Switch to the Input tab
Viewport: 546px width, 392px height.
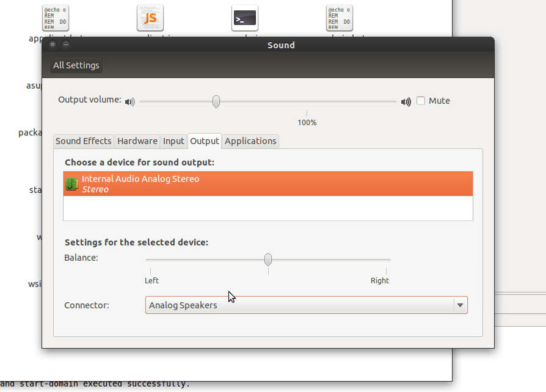coord(173,141)
